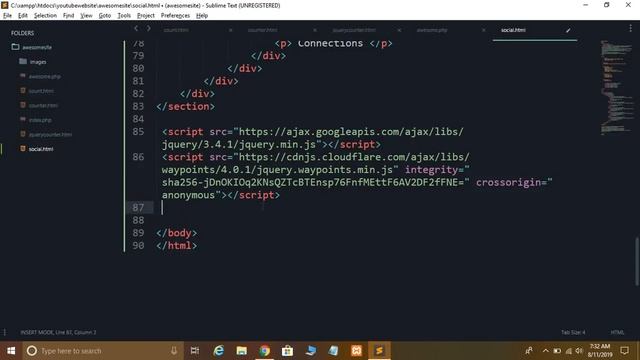Click the previous-tab left arrow

[136, 29]
